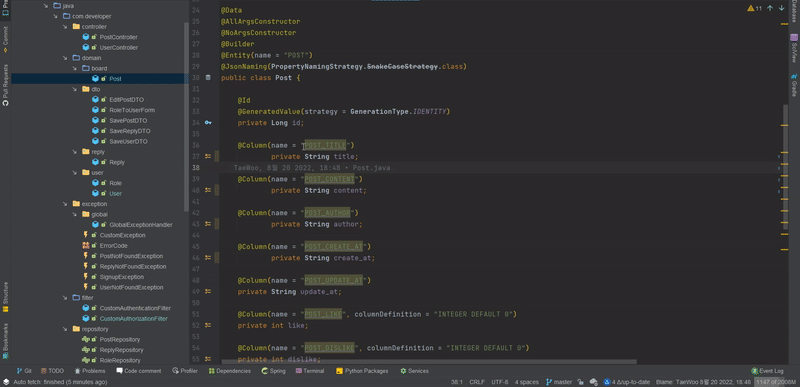Open the SciView side panel
This screenshot has height=387, width=800.
[794, 48]
